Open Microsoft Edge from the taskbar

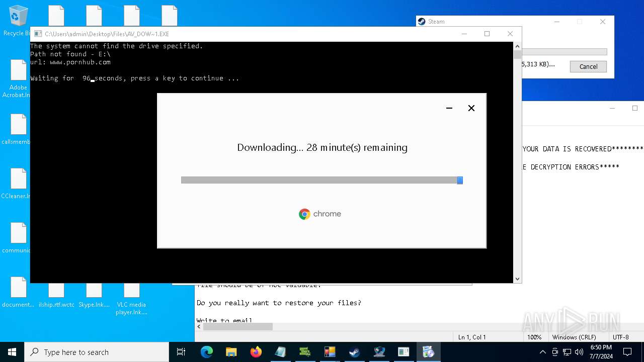207,352
